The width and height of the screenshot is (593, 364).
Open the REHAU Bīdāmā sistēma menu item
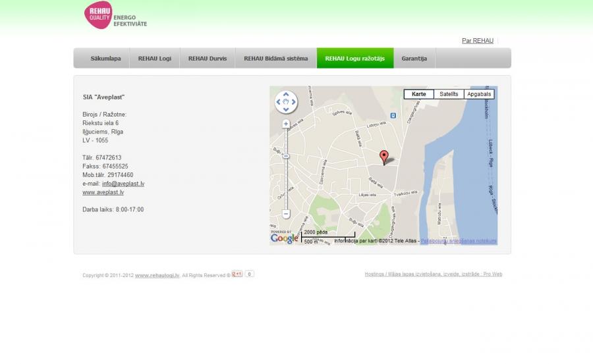[x=276, y=58]
